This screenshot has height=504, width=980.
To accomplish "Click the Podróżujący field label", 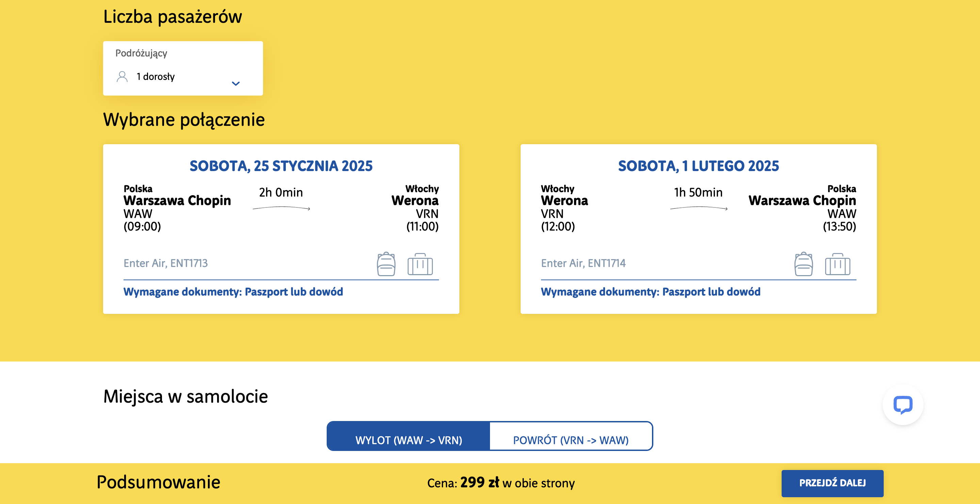I will tap(141, 53).
